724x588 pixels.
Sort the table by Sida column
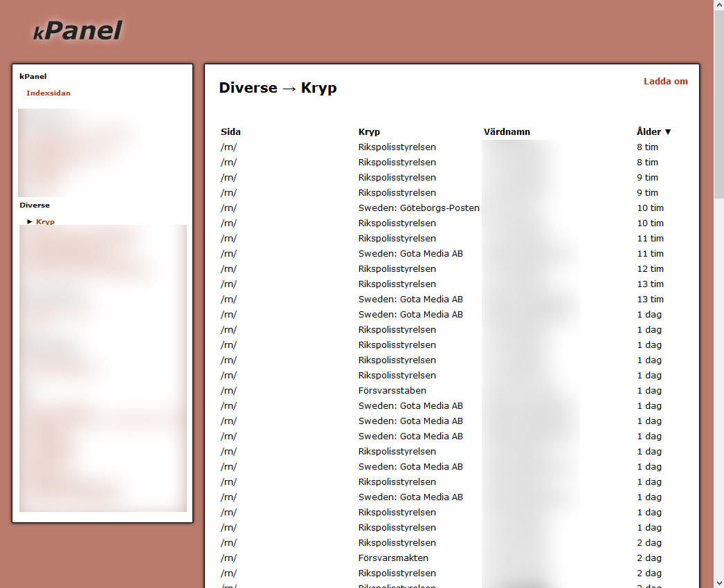230,132
